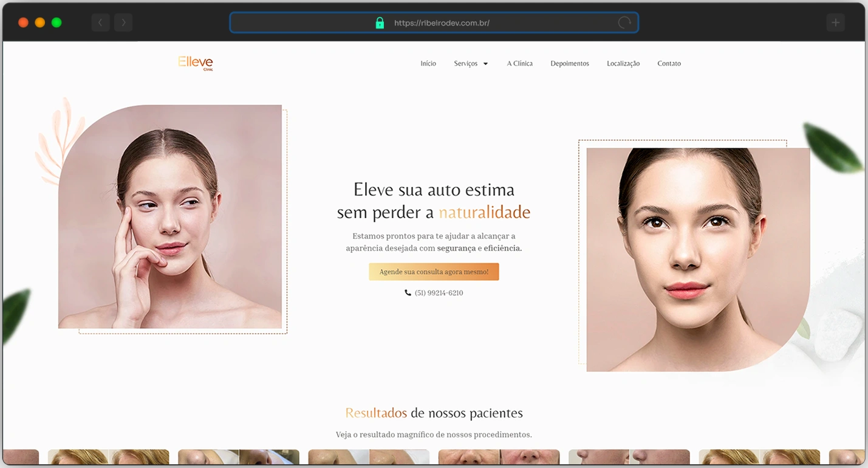Image resolution: width=868 pixels, height=468 pixels.
Task: Open the first blonde hair result thumbnail
Action: point(108,457)
